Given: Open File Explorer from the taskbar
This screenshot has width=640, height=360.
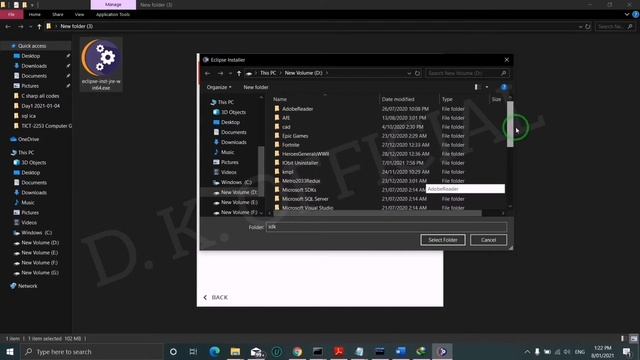Looking at the screenshot, I should coord(235,351).
